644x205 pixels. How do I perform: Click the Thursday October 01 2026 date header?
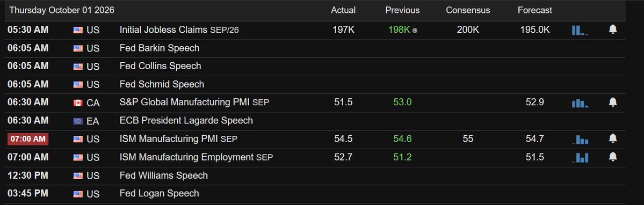coord(62,10)
